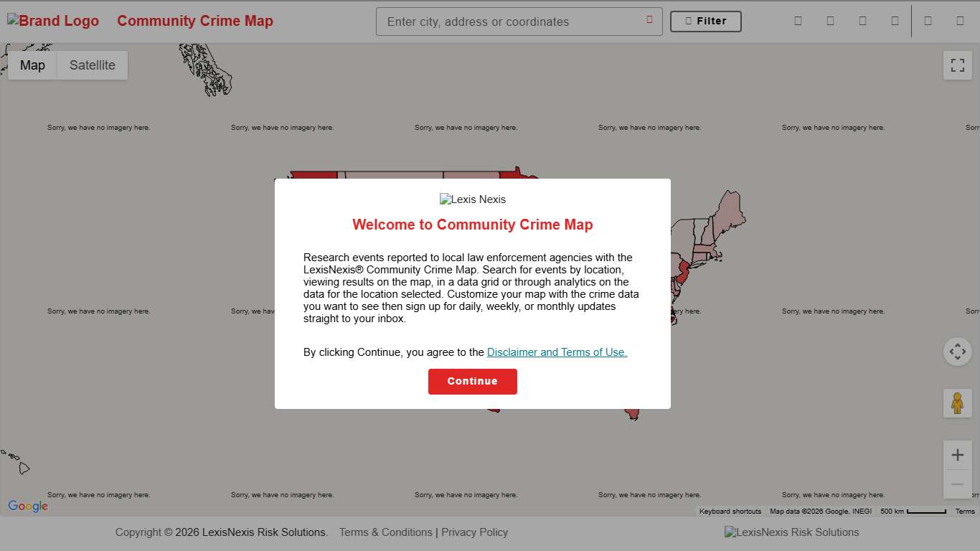The width and height of the screenshot is (980, 551).
Task: Activate Street View with the Pegman icon
Action: [x=958, y=403]
